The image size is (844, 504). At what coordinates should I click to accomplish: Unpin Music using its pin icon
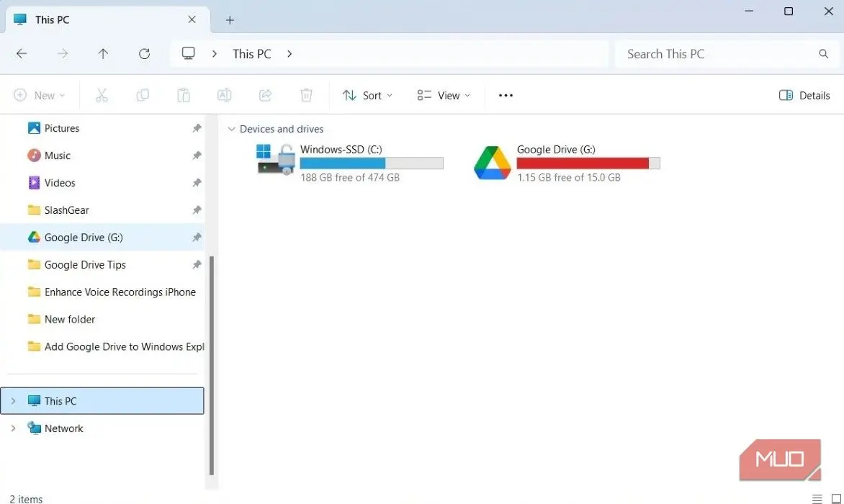197,156
